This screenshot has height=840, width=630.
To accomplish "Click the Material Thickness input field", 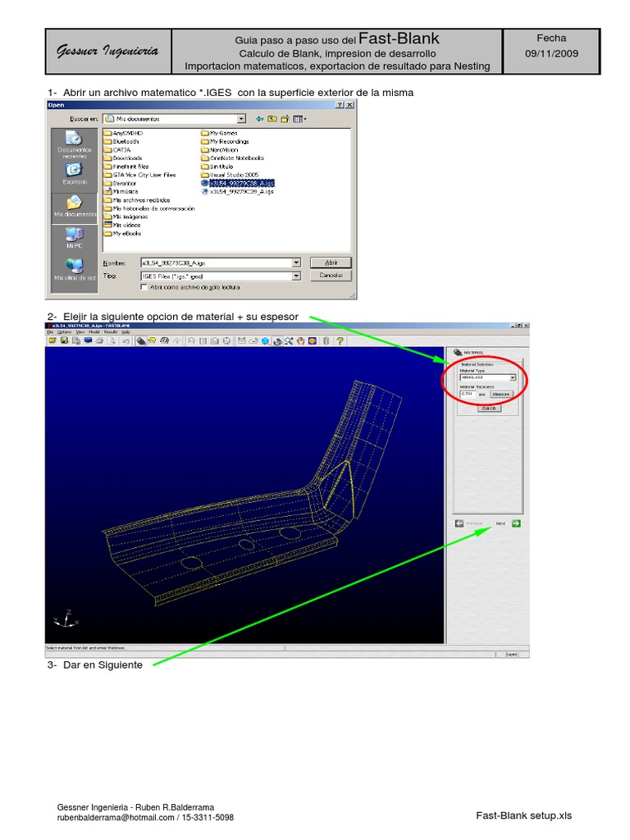I will click(467, 394).
